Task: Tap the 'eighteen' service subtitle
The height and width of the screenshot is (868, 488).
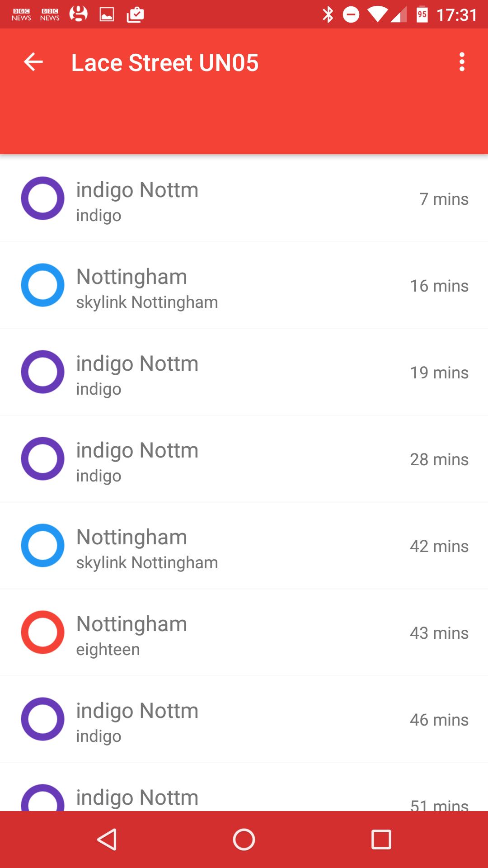Action: (108, 650)
